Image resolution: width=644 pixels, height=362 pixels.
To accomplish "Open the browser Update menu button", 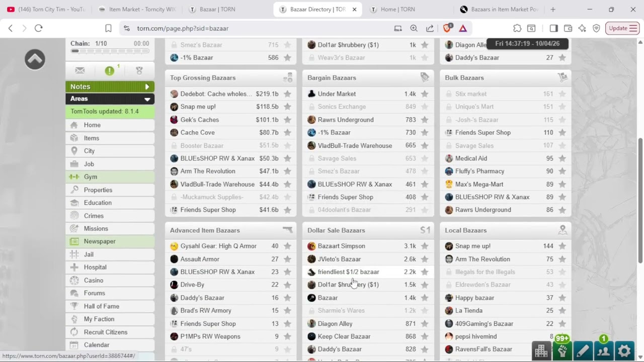I will click(x=622, y=28).
